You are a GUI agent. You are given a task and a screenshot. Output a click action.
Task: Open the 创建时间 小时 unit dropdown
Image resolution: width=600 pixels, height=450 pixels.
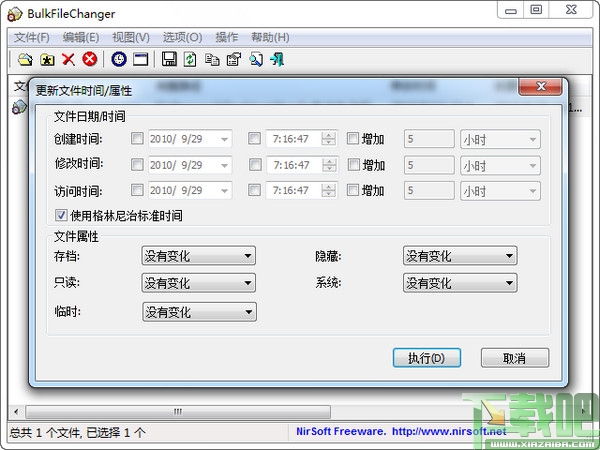500,139
